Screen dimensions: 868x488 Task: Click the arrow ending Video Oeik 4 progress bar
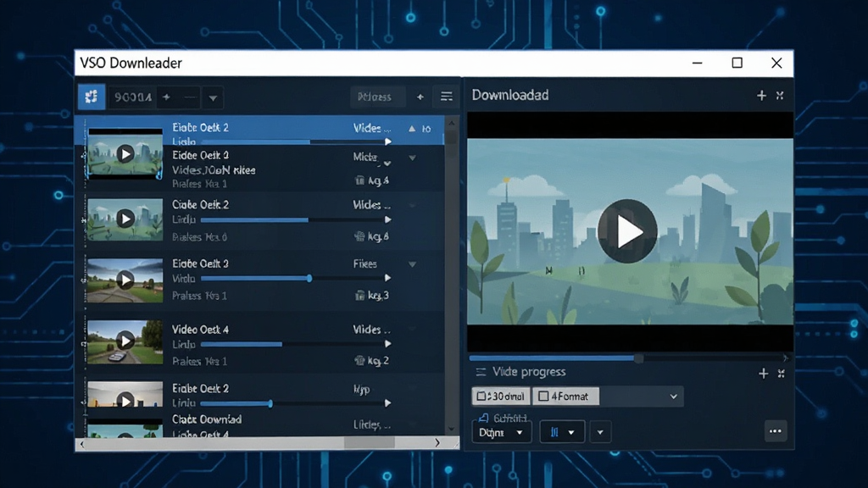tap(388, 344)
